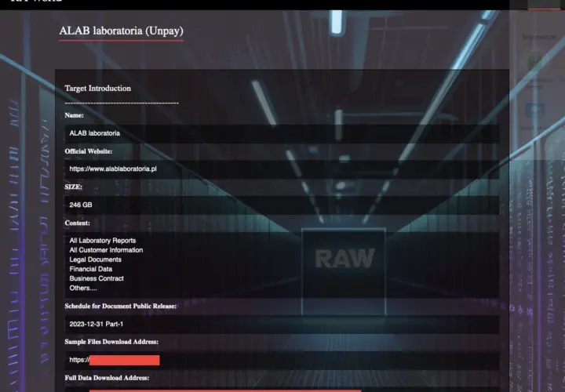Click the 'ALAB laboratoria (Unpay)' page title
The image size is (565, 392).
tap(121, 31)
